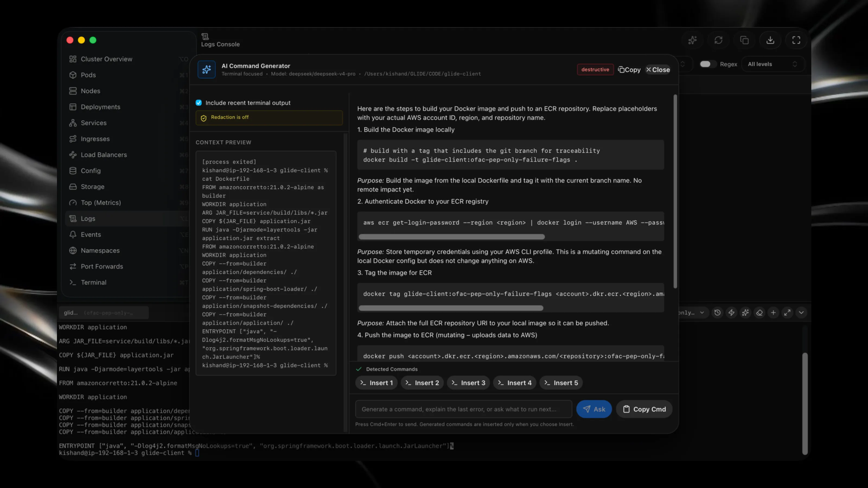Add a new terminal with plus icon
Image resolution: width=868 pixels, height=488 pixels.
pyautogui.click(x=773, y=313)
